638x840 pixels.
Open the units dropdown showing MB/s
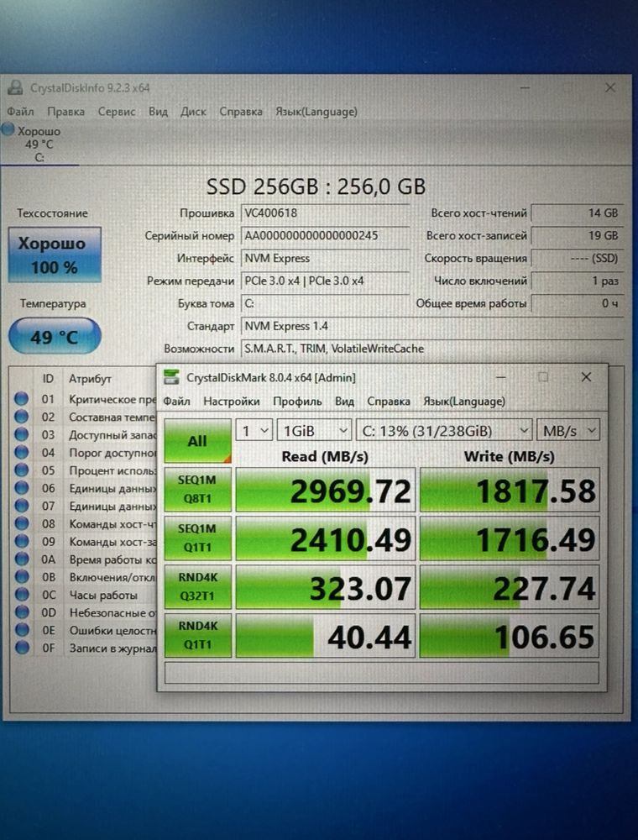(x=568, y=431)
